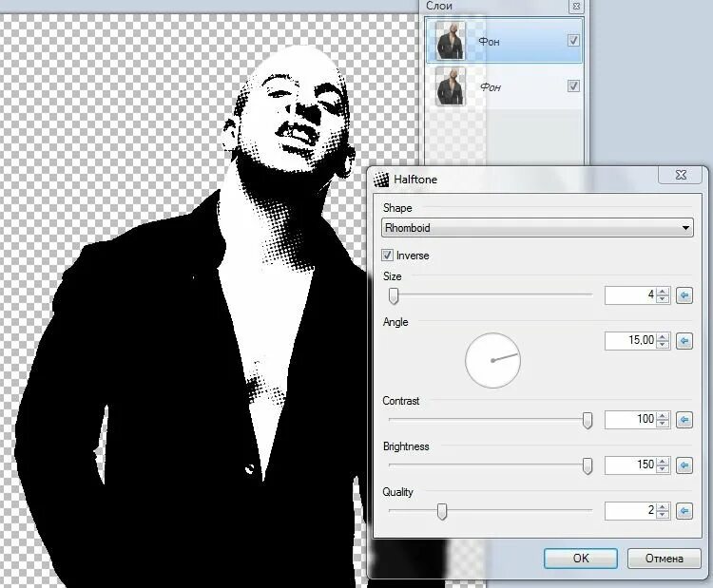
Task: Toggle the Inverse checkbox
Action: pyautogui.click(x=387, y=255)
